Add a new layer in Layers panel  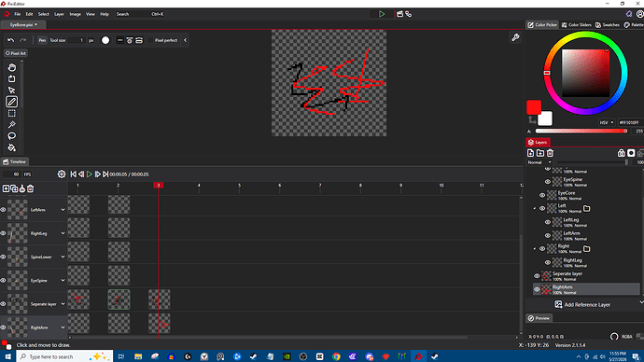[x=531, y=153]
